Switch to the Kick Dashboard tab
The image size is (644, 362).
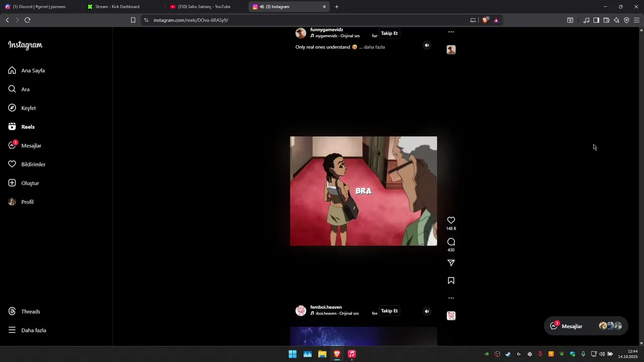click(123, 7)
